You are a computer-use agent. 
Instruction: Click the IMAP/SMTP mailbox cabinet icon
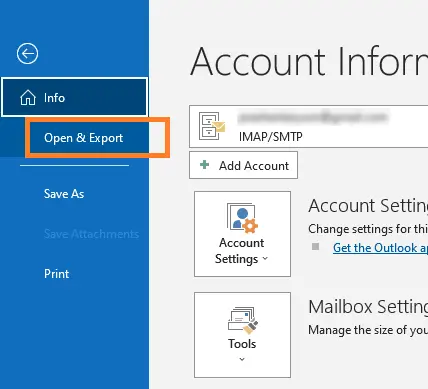pos(212,126)
